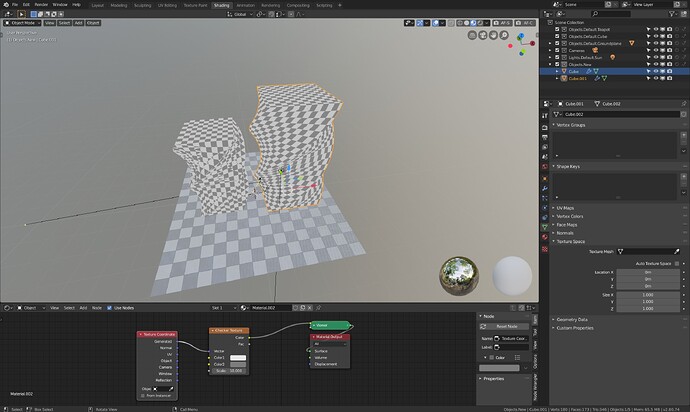Open the Render properties tab
Screen dimensions: 690x412
click(545, 128)
